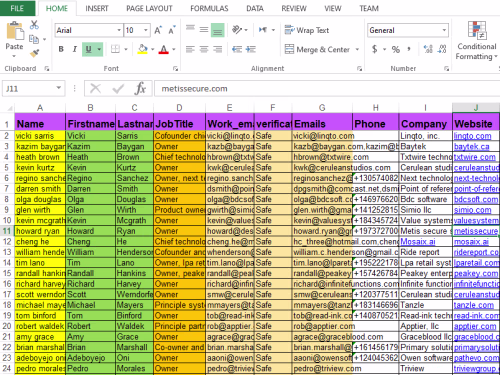The width and height of the screenshot is (500, 375).
Task: Click the Cut scissors icon
Action: click(x=34, y=25)
